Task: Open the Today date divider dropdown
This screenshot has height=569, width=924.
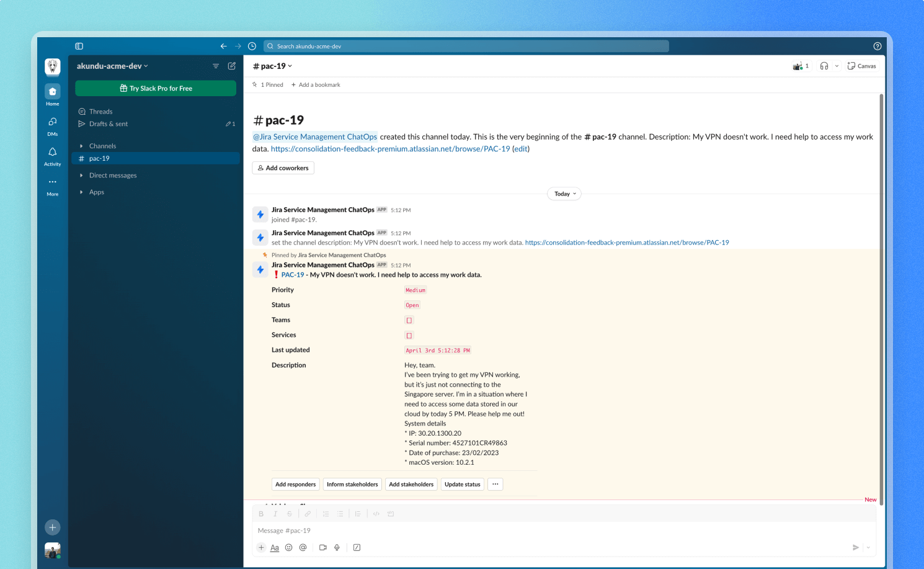Action: pyautogui.click(x=564, y=194)
